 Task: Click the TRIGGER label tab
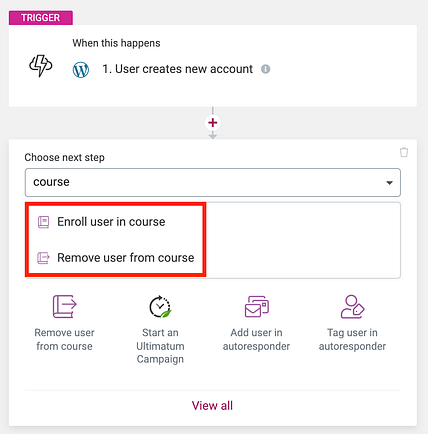[x=41, y=18]
